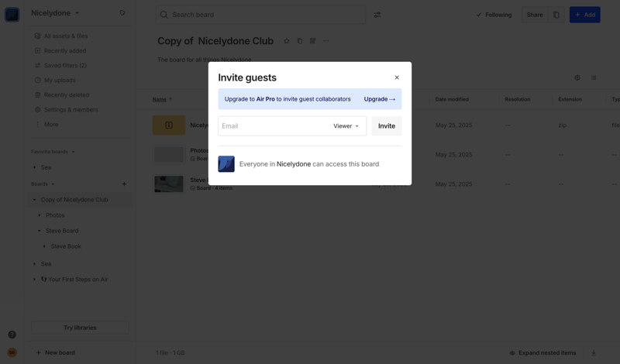Screen dimensions: 620x364
Task: Click the Share button
Action: point(535,15)
